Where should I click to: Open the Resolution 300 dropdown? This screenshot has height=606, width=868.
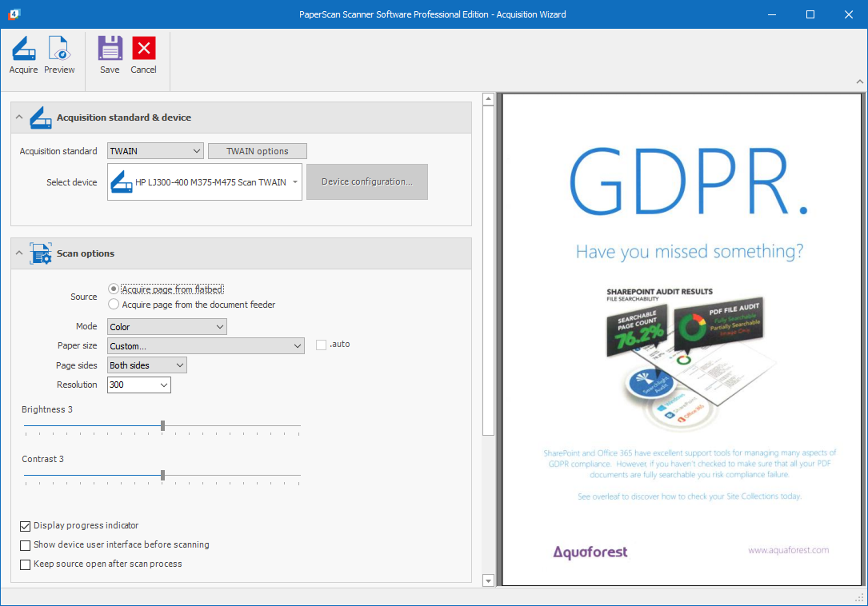(x=139, y=385)
